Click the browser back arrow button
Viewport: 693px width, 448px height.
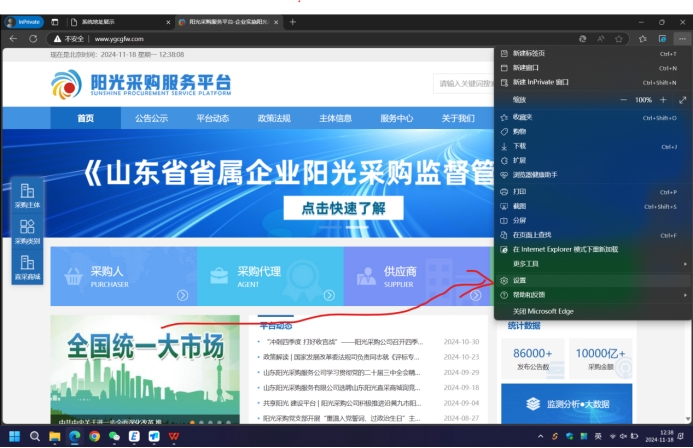(x=13, y=38)
